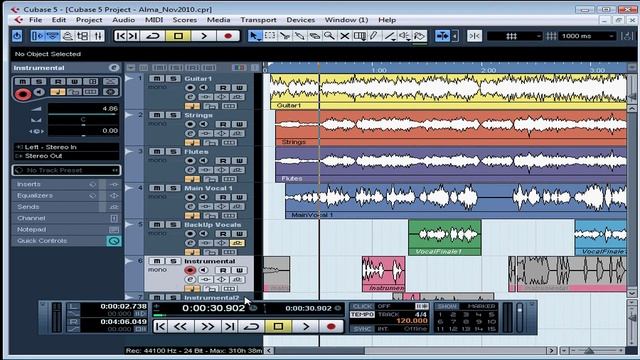Show the Inspector panel toolbar icon
The width and height of the screenshot is (640, 360).
tap(37, 36)
